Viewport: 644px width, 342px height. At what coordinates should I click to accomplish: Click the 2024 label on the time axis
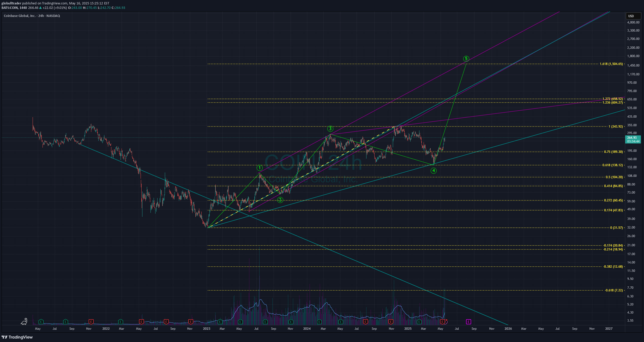pyautogui.click(x=306, y=329)
